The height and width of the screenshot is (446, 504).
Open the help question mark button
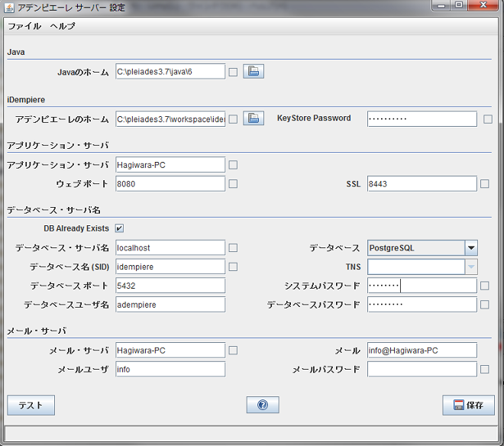263,405
